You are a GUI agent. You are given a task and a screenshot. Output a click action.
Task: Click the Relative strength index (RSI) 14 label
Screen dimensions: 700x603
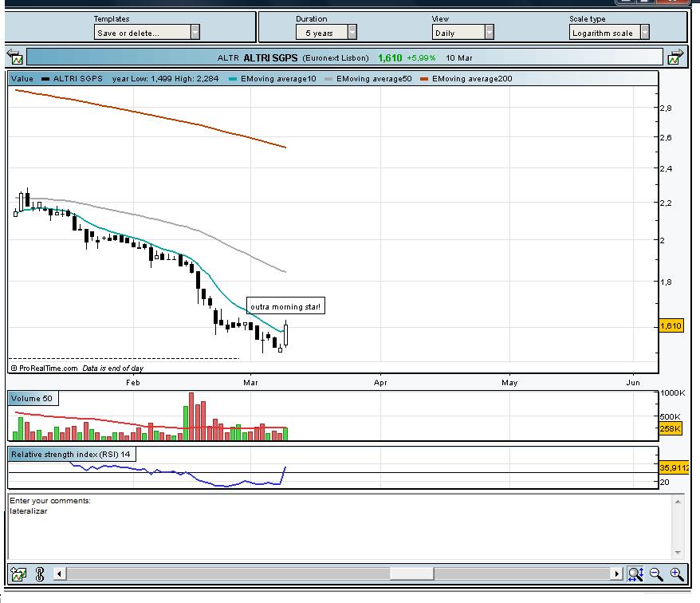(x=72, y=455)
